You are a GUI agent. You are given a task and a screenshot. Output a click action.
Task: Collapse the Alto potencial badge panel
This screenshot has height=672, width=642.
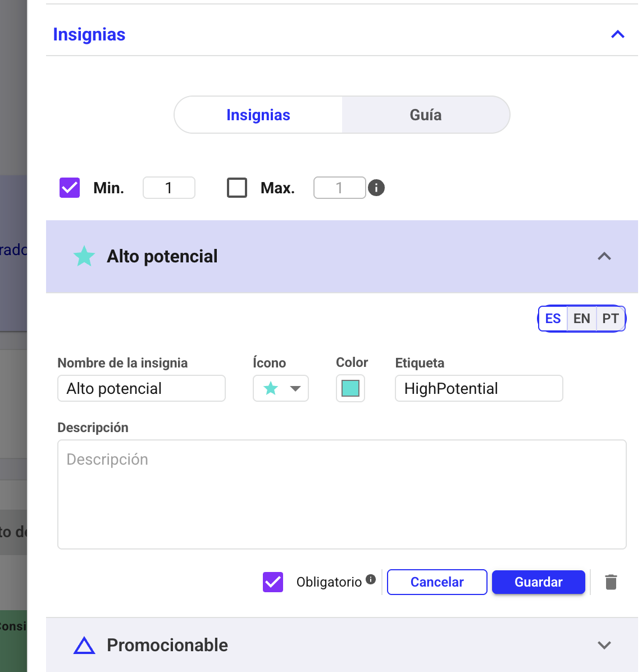click(604, 256)
